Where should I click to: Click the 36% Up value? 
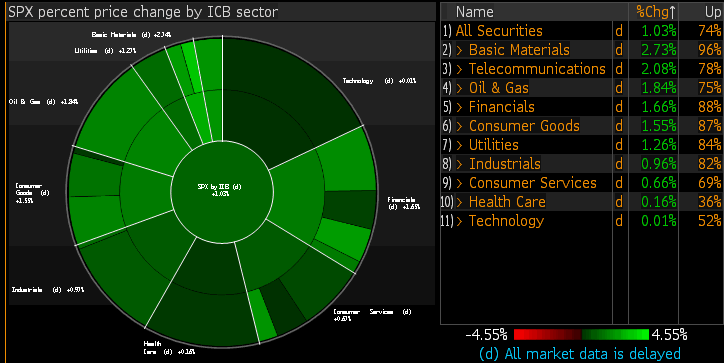[x=710, y=202]
